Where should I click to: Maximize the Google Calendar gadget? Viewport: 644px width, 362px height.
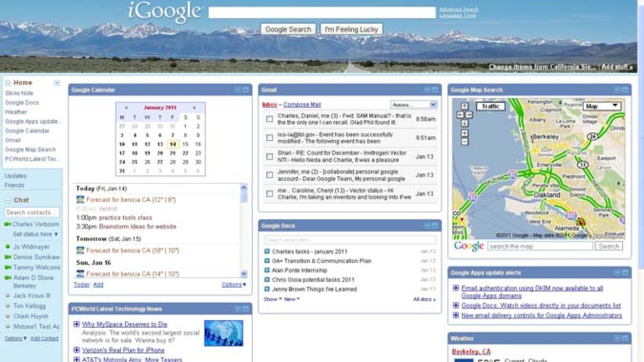click(x=246, y=90)
